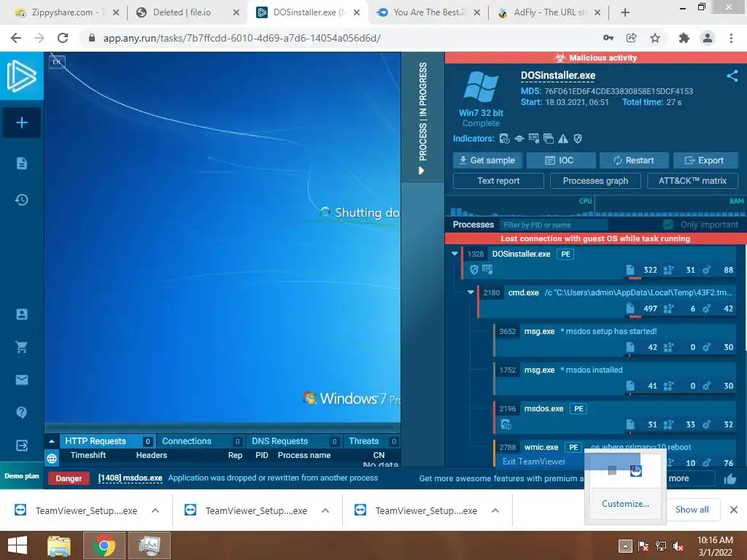Click the [1408] msdos.exe danger link
The width and height of the screenshot is (747, 560).
(130, 478)
